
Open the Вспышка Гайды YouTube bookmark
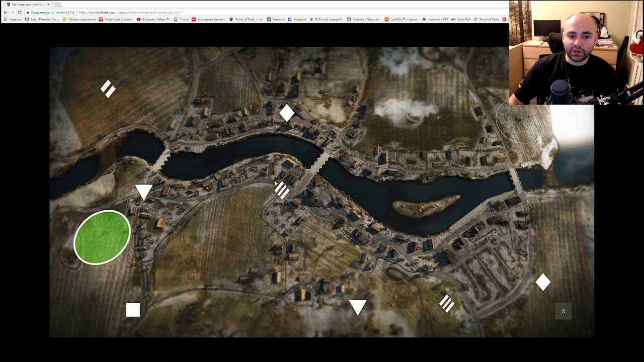(154, 19)
